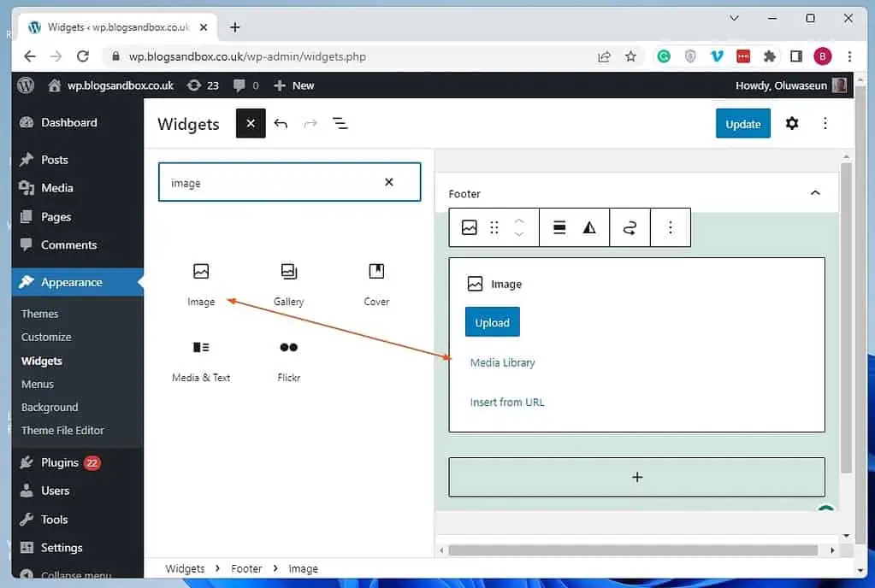
Task: Open the Document overview list view
Action: 340,123
